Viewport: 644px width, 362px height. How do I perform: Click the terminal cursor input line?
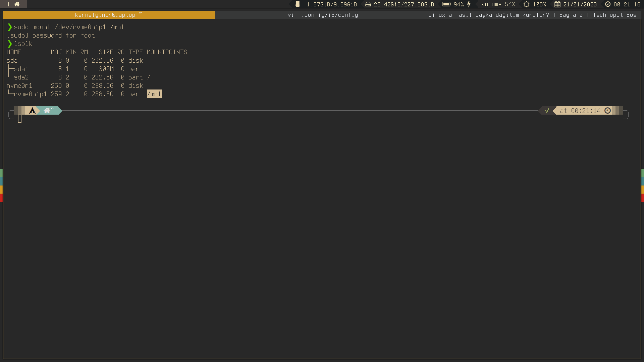pos(20,119)
